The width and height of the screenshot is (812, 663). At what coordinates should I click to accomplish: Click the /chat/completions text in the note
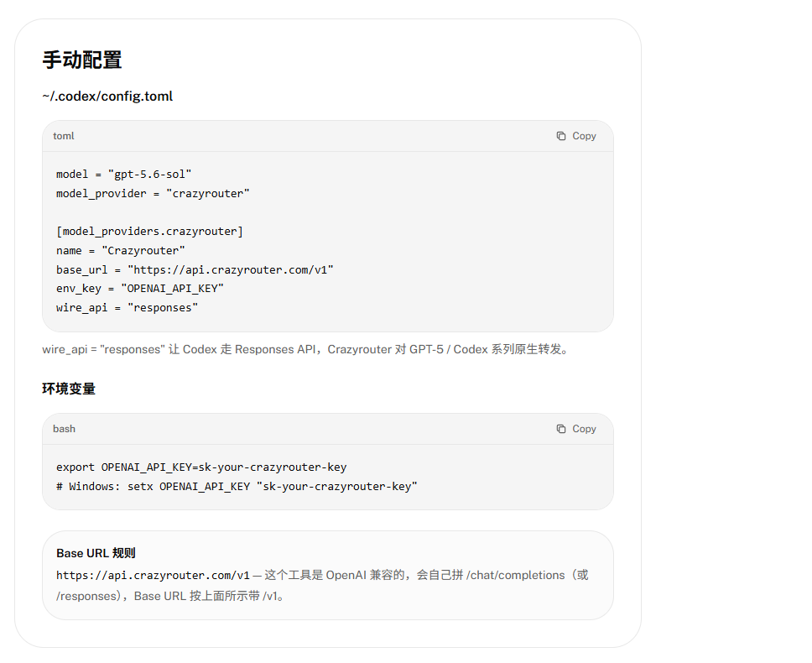pyautogui.click(x=516, y=576)
